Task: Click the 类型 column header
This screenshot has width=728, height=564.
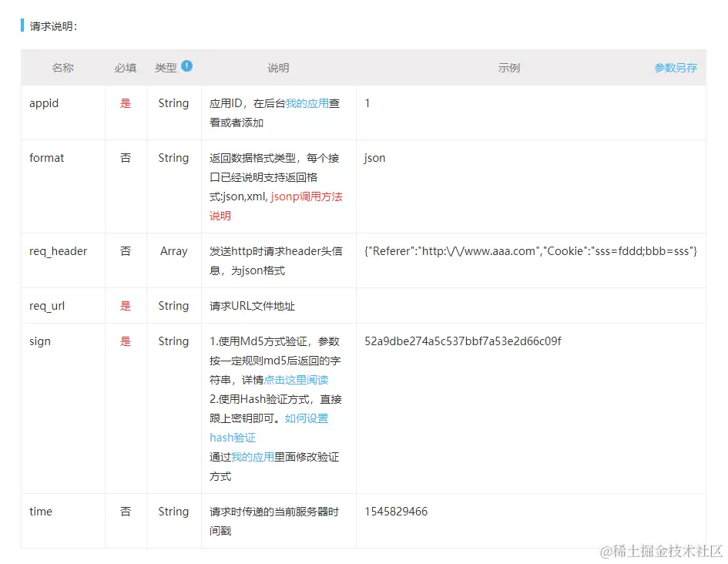Action: (x=166, y=68)
